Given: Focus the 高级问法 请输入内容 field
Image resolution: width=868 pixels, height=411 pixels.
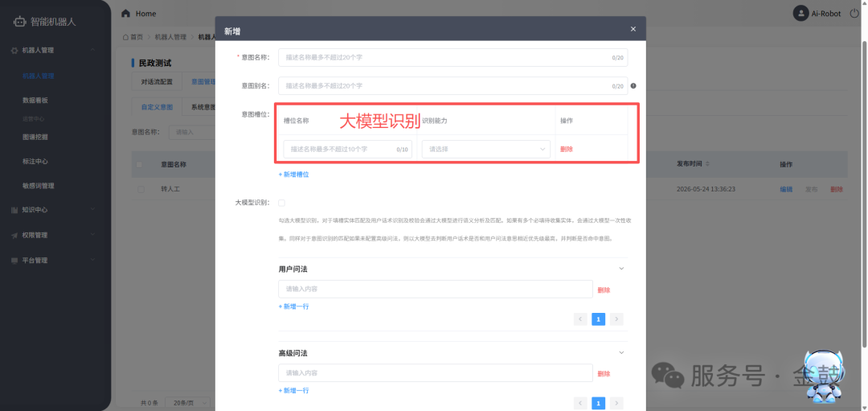Looking at the screenshot, I should point(436,372).
